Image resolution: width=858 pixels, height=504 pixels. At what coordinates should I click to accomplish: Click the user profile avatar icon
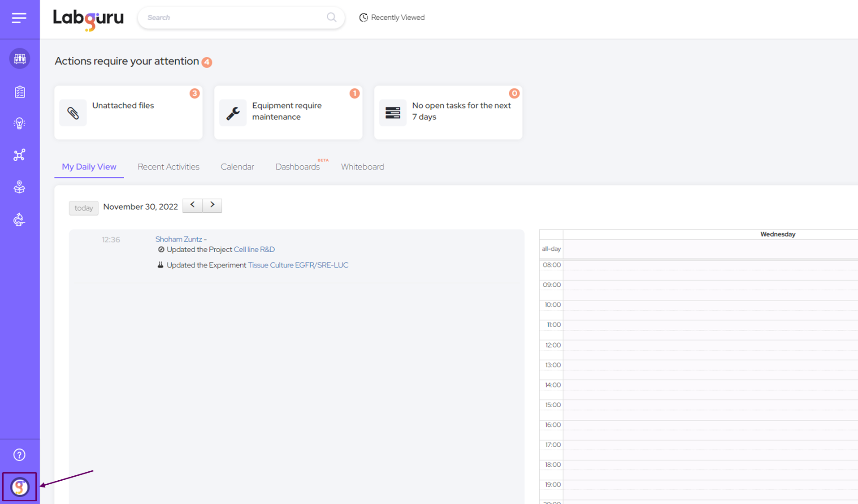(19, 487)
